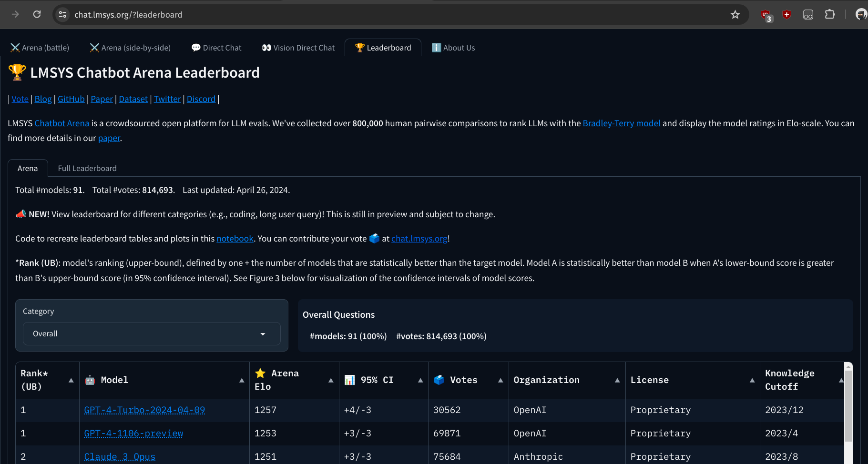Viewport: 868px width, 464px height.
Task: Switch to the Full Leaderboard sub-tab
Action: pos(87,168)
